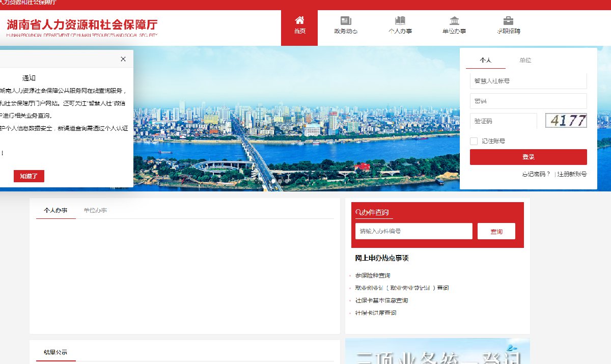This screenshot has height=364, width=611.
Task: Open the banner at bottom right
Action: [437, 351]
